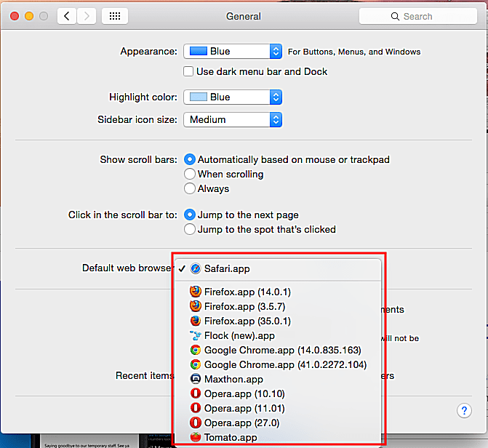The image size is (488, 448).
Task: Open the Highlight color dropdown
Action: pyautogui.click(x=233, y=97)
